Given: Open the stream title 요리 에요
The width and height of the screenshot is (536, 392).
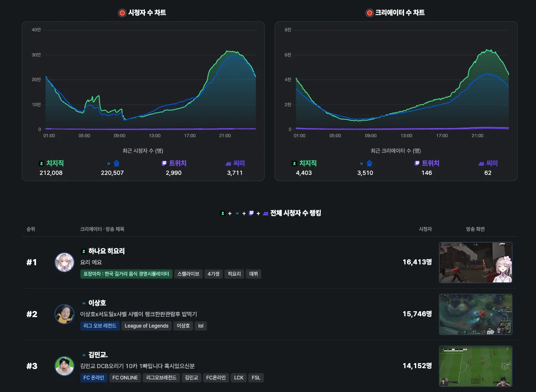Looking at the screenshot, I should coord(91,262).
